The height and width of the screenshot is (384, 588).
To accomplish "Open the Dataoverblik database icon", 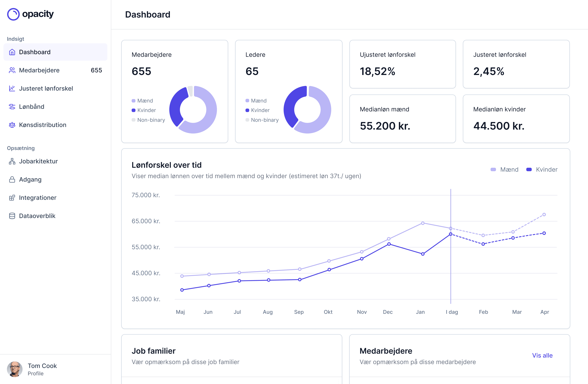I will 12,216.
